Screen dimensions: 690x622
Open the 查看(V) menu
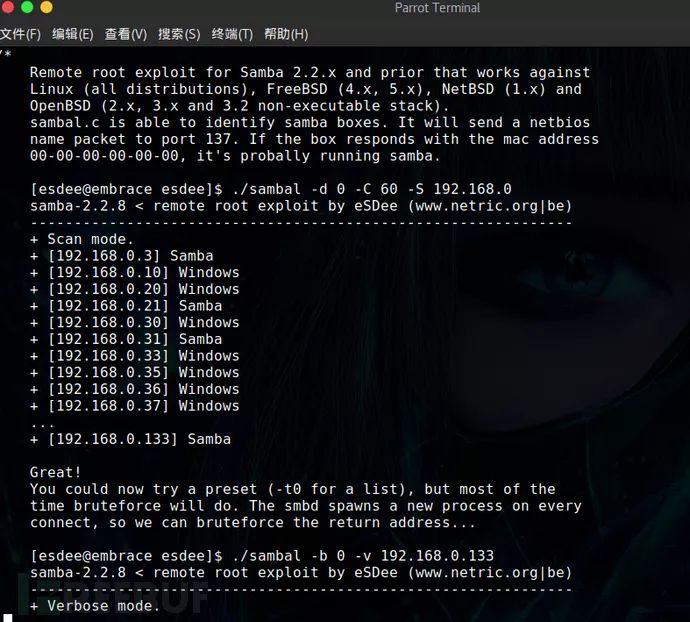point(126,34)
